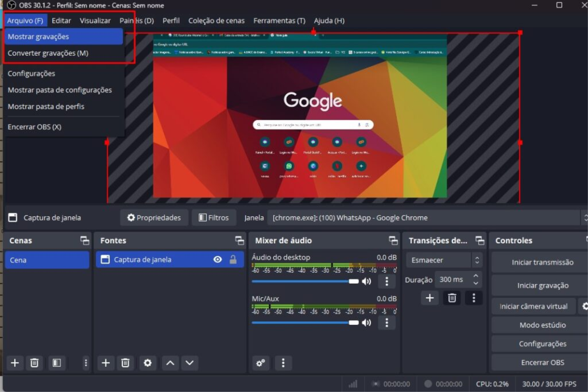Open transition properties three-dot button
This screenshot has height=392, width=588.
474,298
